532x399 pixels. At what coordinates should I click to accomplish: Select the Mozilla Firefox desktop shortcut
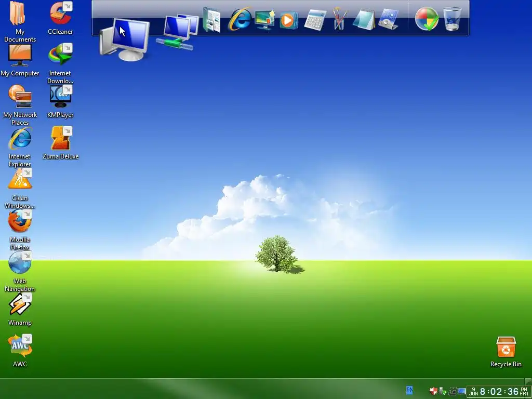coord(20,221)
